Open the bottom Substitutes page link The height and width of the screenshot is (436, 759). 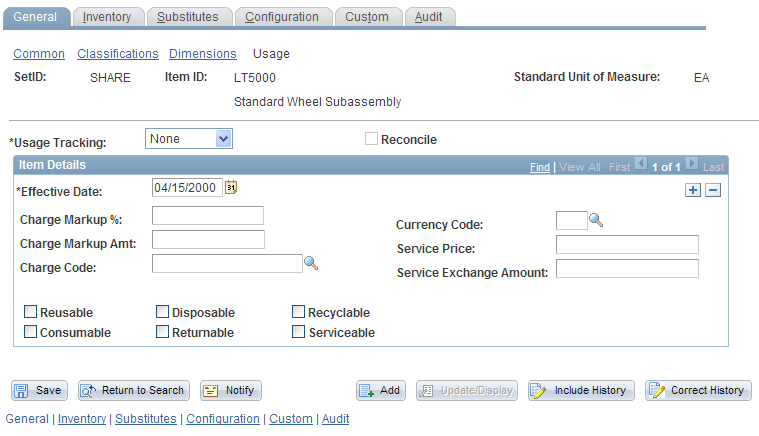[x=146, y=419]
